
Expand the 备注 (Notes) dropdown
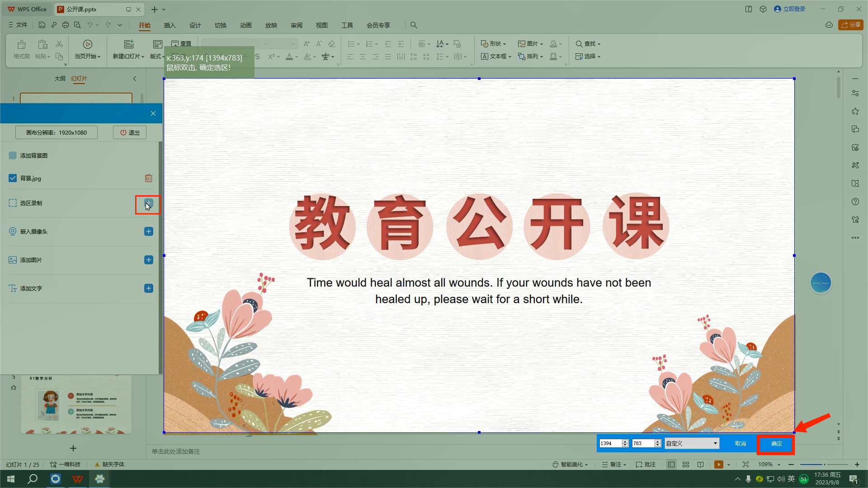613,464
